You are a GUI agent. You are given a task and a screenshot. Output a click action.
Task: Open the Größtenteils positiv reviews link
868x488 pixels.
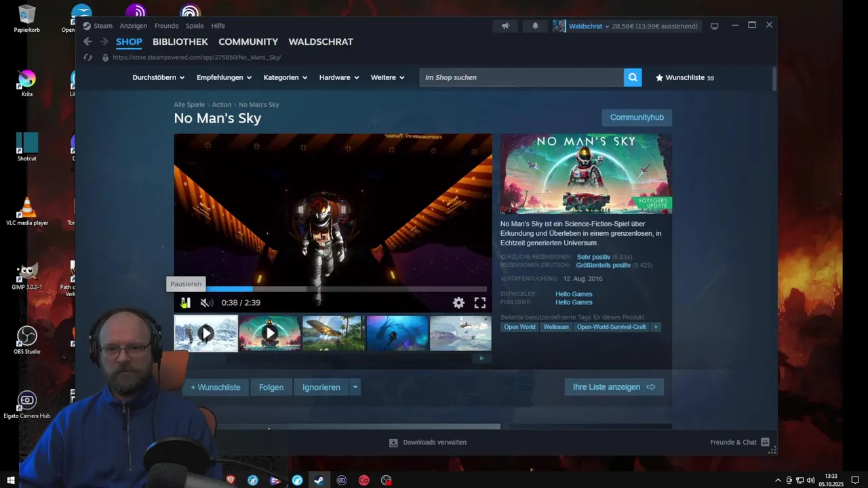pos(604,265)
